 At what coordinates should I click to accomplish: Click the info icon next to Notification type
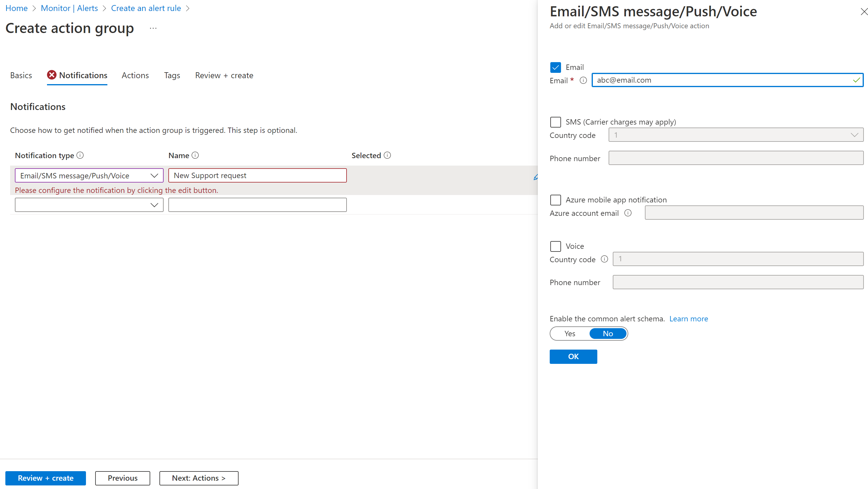click(80, 155)
